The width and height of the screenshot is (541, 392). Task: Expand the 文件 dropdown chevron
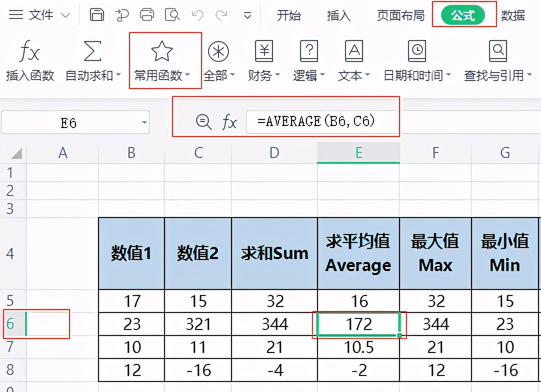click(65, 15)
